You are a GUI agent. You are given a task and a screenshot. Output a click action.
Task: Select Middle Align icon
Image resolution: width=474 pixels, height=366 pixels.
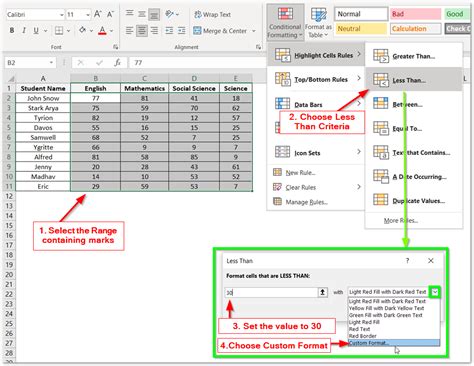(142, 14)
